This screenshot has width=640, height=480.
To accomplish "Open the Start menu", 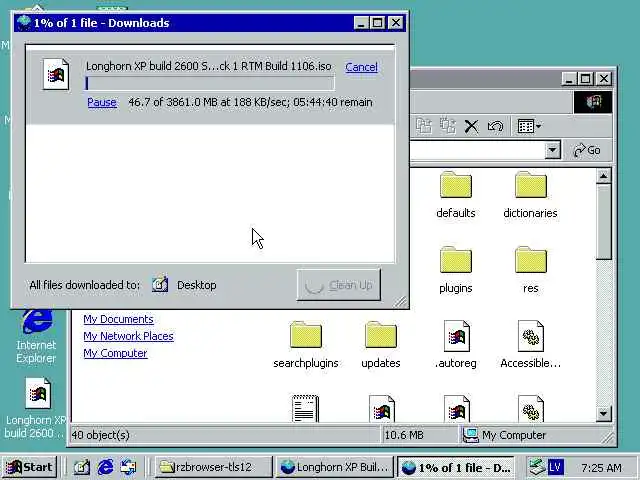I will tap(29, 467).
